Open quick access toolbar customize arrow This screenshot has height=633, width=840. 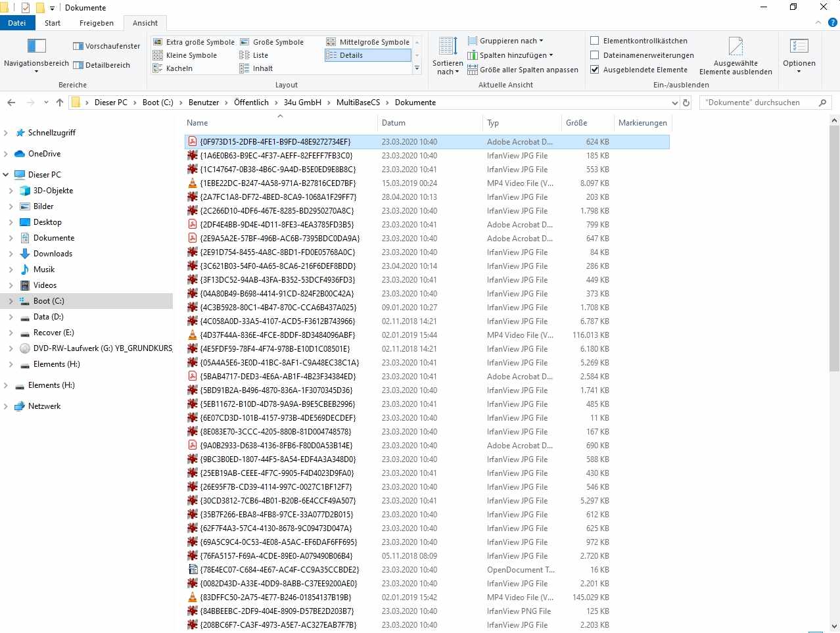pos(53,8)
